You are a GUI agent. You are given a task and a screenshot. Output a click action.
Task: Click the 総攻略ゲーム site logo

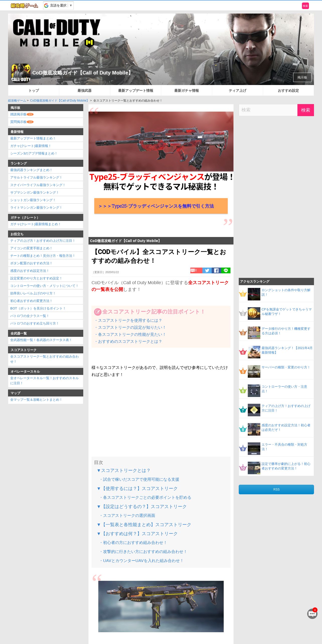point(24,6)
